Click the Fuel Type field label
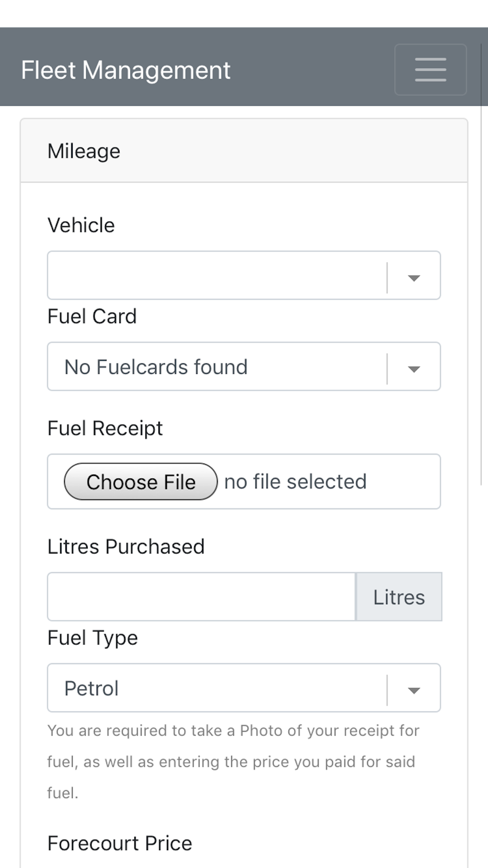The image size is (488, 868). (x=93, y=638)
